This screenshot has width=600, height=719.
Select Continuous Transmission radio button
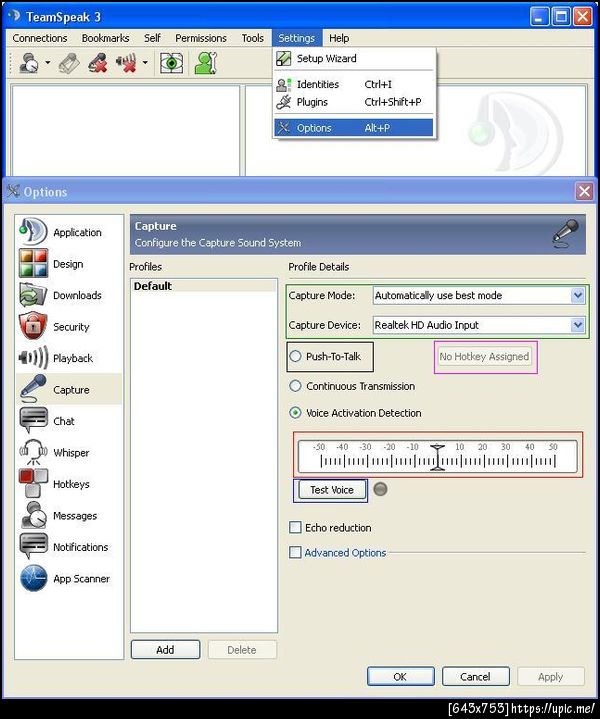pos(295,386)
